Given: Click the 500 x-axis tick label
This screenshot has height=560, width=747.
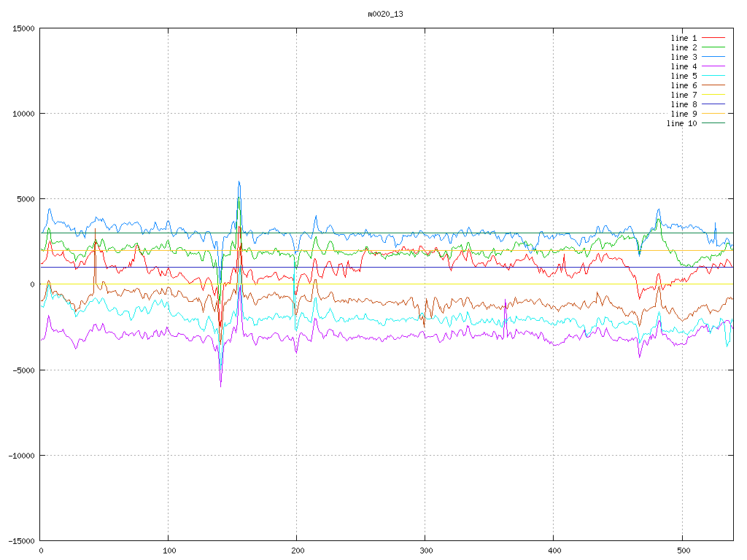Looking at the screenshot, I should 682,551.
